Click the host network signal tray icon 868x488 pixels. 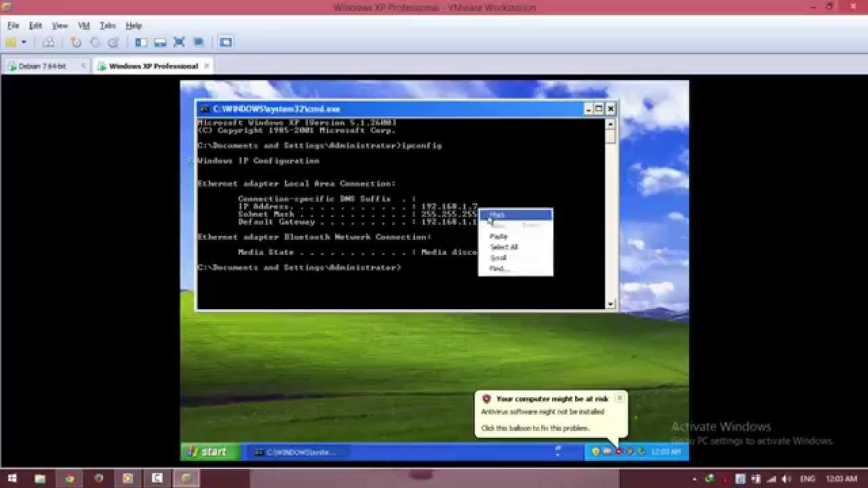772,479
